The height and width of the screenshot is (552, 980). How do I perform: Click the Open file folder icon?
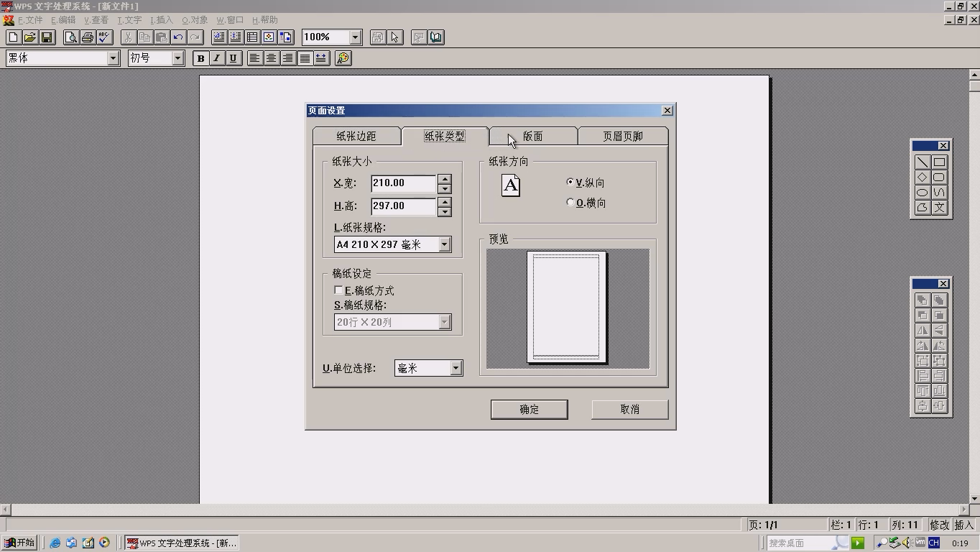(30, 37)
